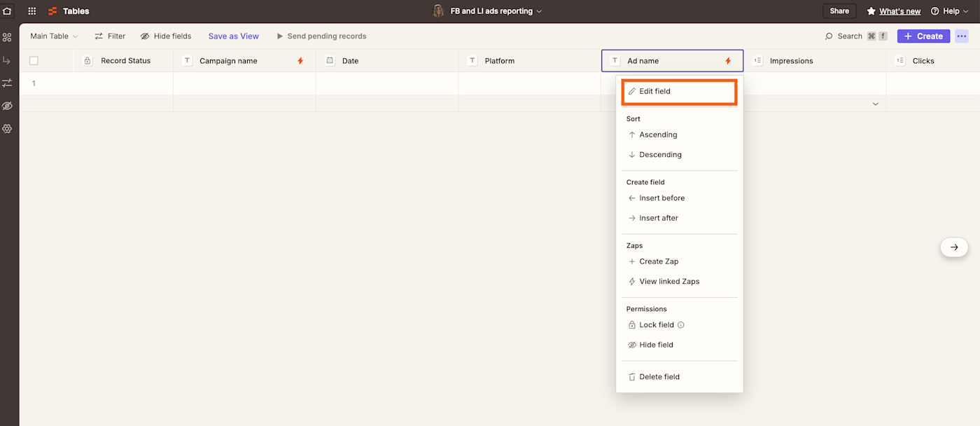Open the apps grid launcher
Screen dimensions: 980x426
(x=32, y=11)
